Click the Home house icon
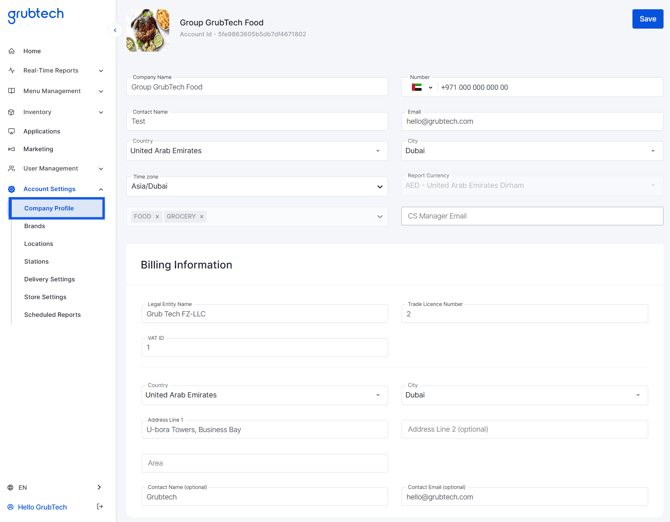The width and height of the screenshot is (670, 522). pos(12,51)
